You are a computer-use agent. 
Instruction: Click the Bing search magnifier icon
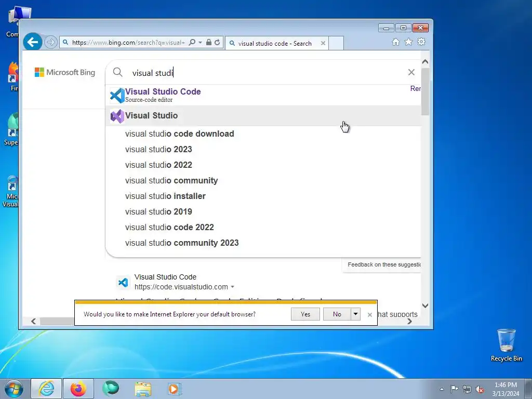point(118,72)
